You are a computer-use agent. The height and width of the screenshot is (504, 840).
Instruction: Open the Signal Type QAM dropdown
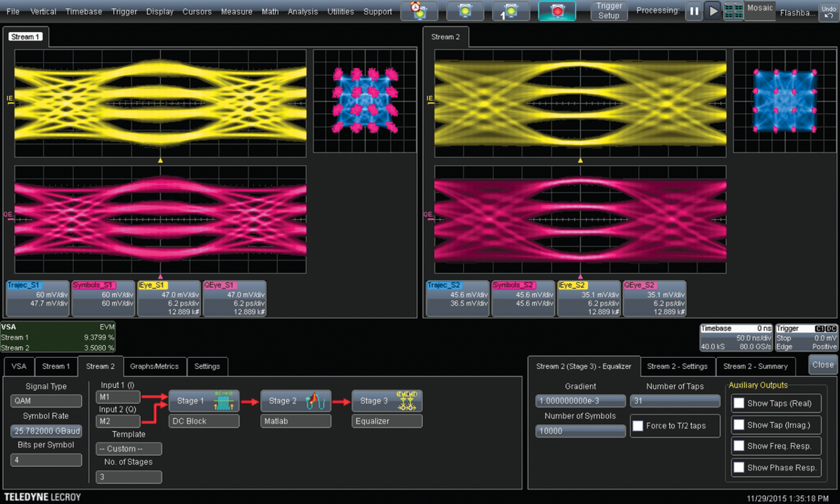46,401
